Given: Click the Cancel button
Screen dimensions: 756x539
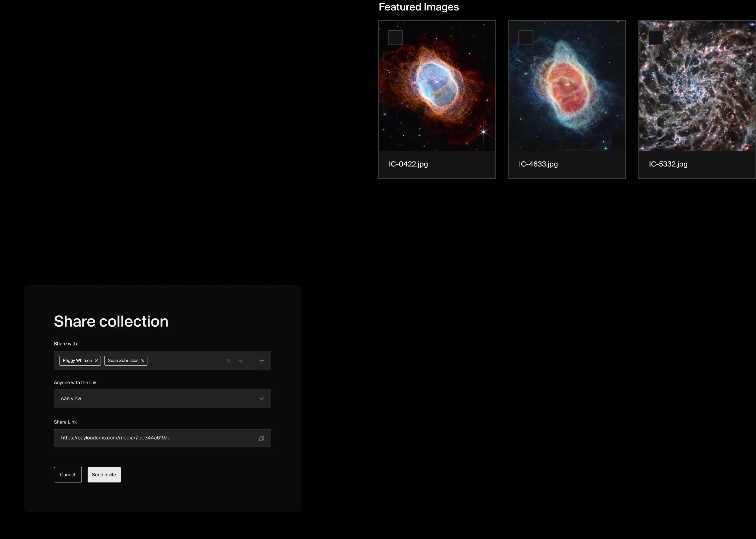Looking at the screenshot, I should (67, 475).
